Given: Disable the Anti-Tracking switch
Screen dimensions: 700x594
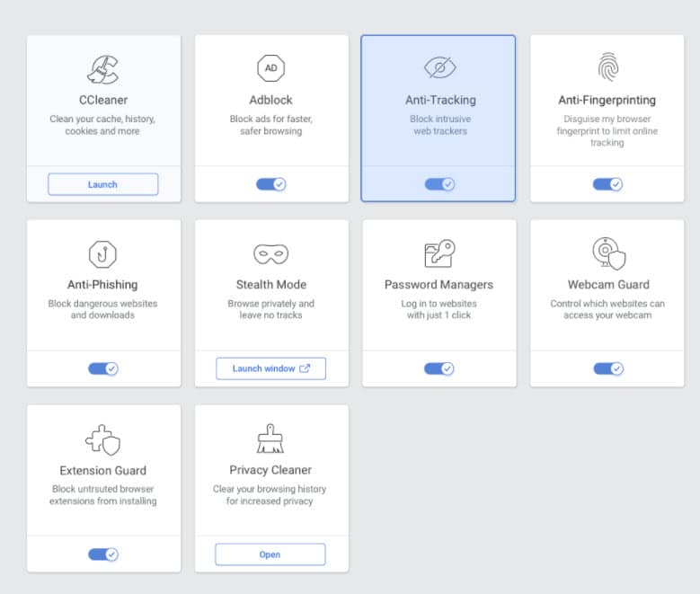Looking at the screenshot, I should (439, 184).
